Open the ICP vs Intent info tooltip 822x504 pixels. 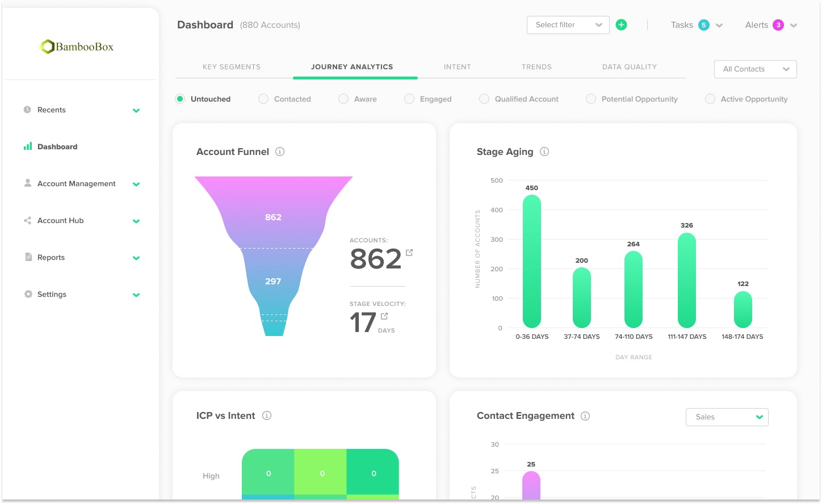click(x=267, y=415)
